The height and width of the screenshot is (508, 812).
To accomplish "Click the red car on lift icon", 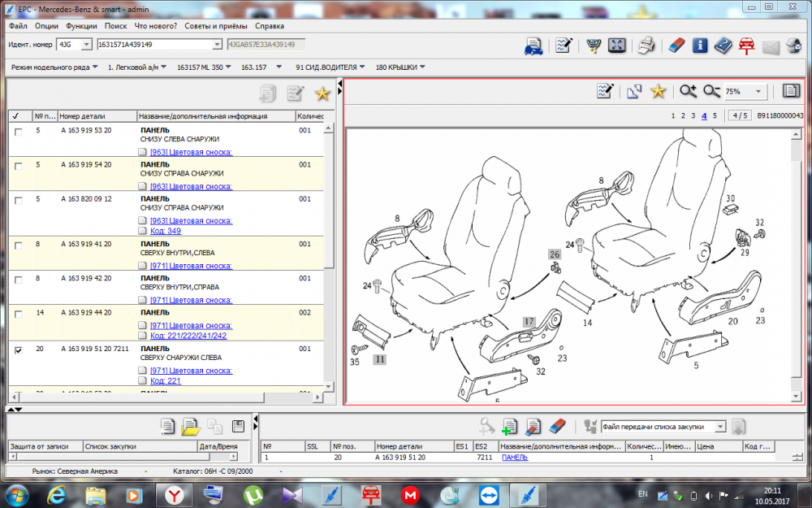I will (745, 46).
